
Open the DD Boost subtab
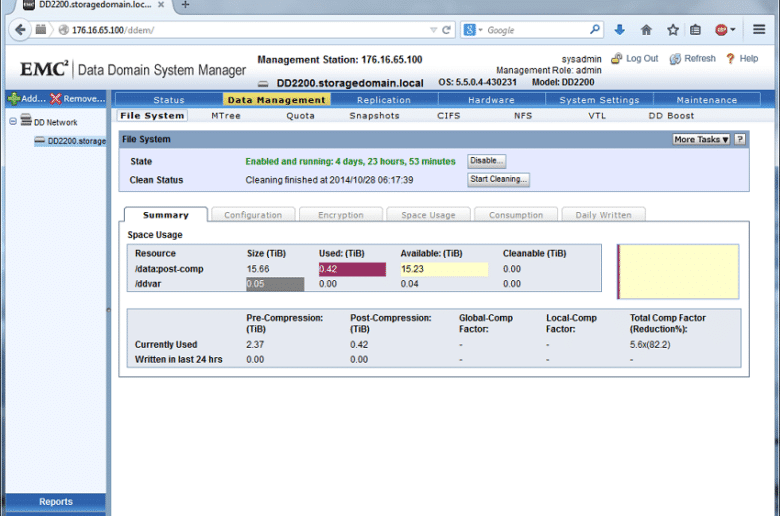point(672,115)
